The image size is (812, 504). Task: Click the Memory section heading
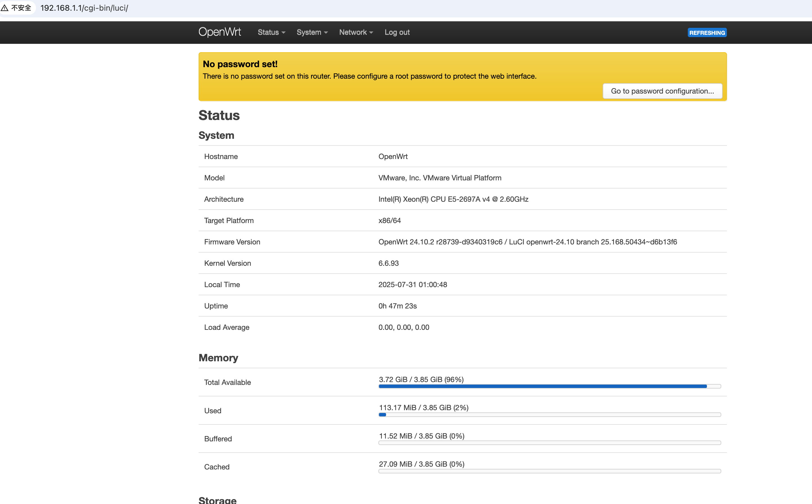point(218,358)
